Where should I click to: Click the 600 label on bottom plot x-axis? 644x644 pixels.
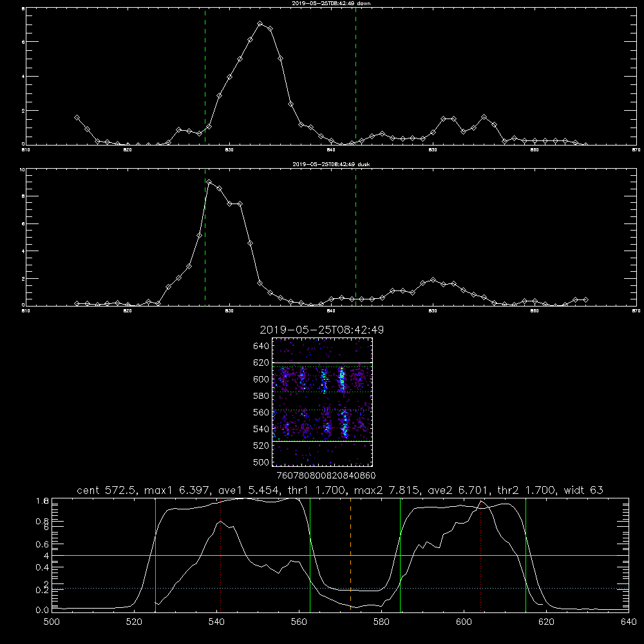[x=464, y=622]
